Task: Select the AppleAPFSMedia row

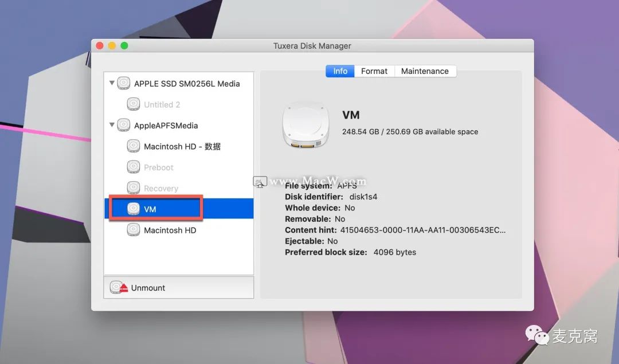Action: click(179, 125)
